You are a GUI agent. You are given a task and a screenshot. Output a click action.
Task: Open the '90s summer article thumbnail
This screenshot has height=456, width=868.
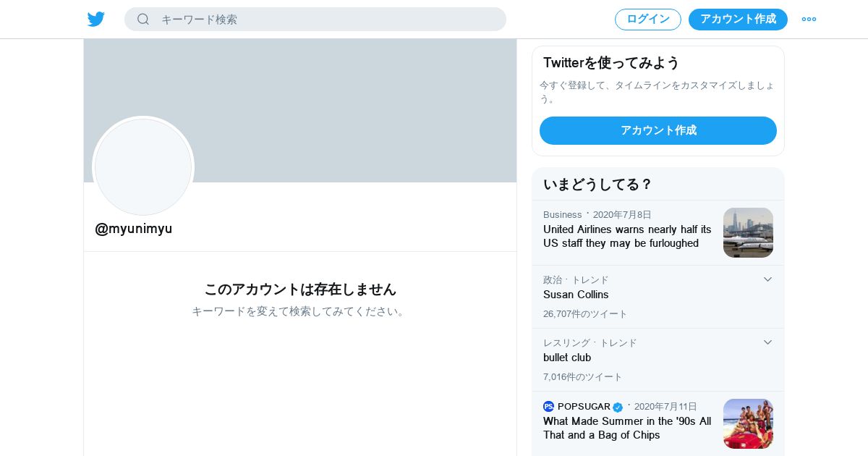(748, 423)
